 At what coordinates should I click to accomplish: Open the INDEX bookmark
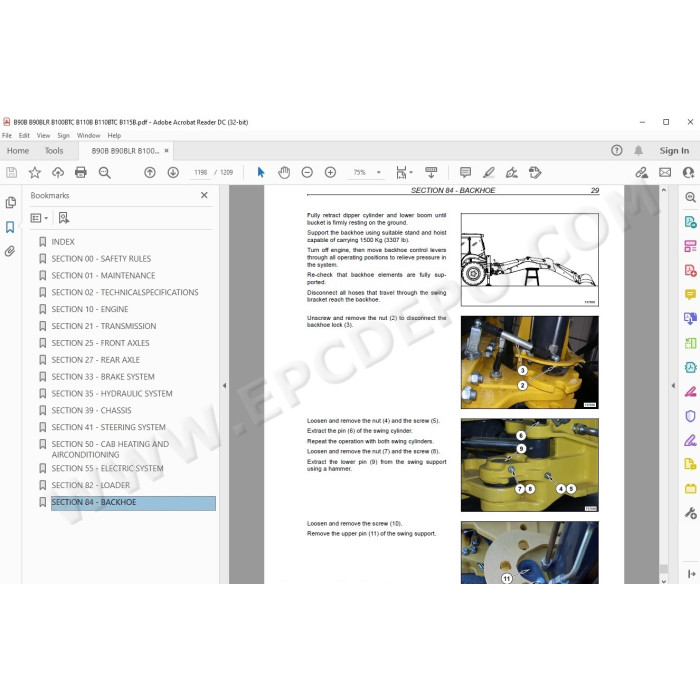tap(63, 242)
